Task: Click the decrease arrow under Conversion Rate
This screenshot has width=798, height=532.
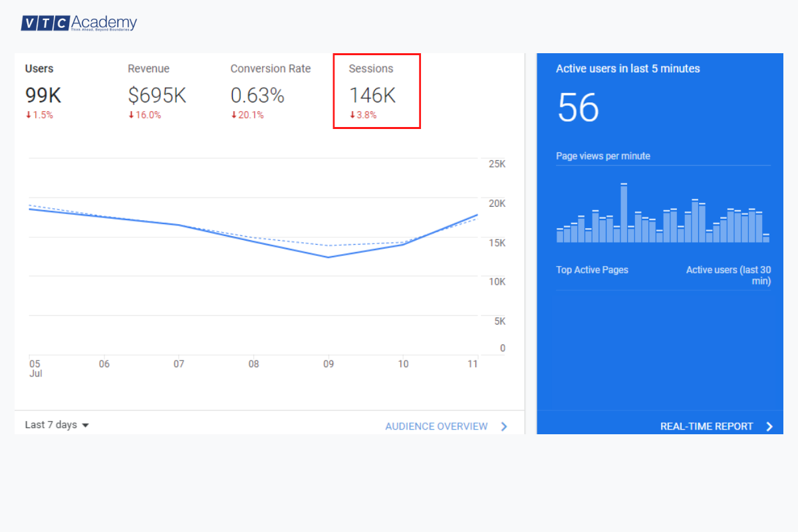Action: click(247, 114)
